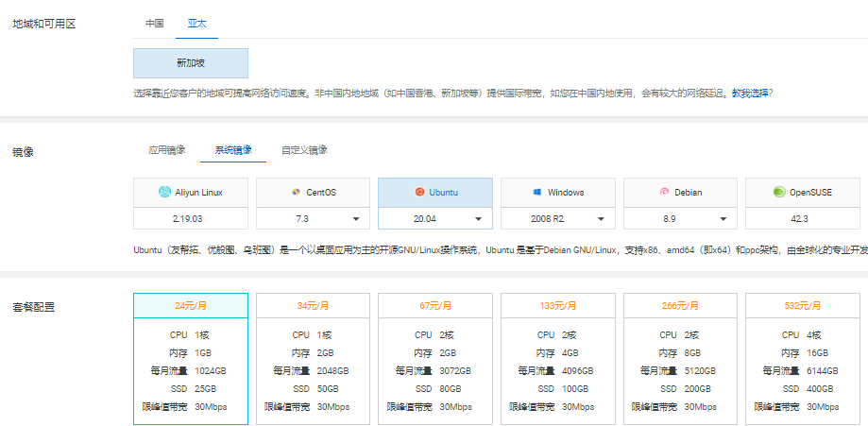Image resolution: width=868 pixels, height=426 pixels.
Task: Open the Windows 2008 R2 version dropdown
Action: click(x=558, y=218)
